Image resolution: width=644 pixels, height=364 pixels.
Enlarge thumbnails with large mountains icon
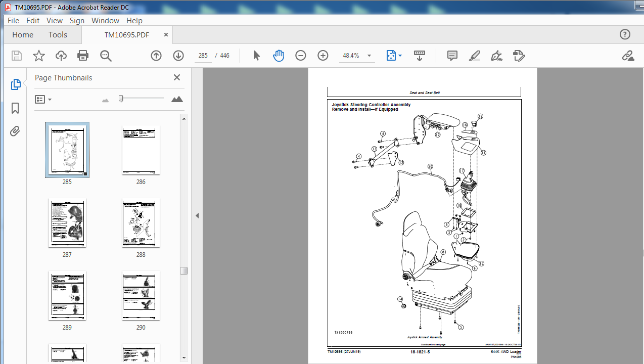point(177,99)
